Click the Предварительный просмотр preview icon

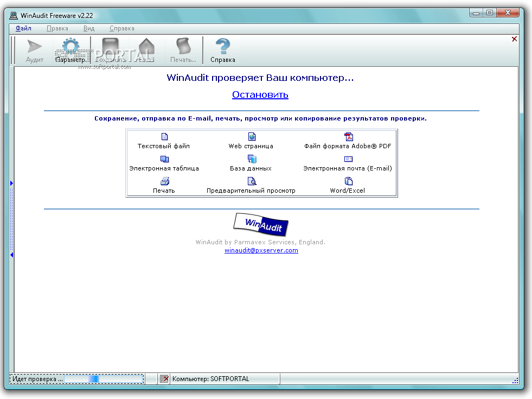252,181
